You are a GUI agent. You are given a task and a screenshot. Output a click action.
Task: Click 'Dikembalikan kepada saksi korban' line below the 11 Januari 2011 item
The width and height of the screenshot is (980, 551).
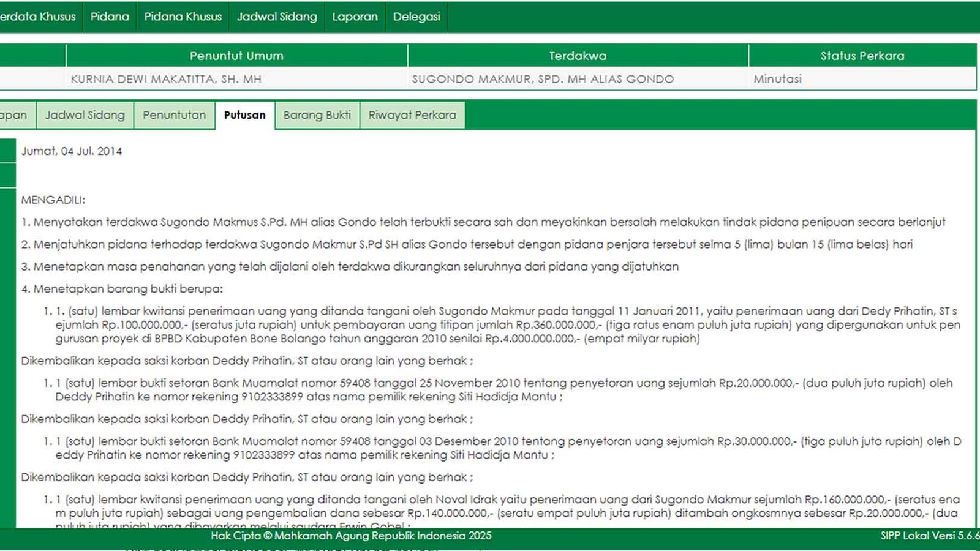(x=247, y=361)
